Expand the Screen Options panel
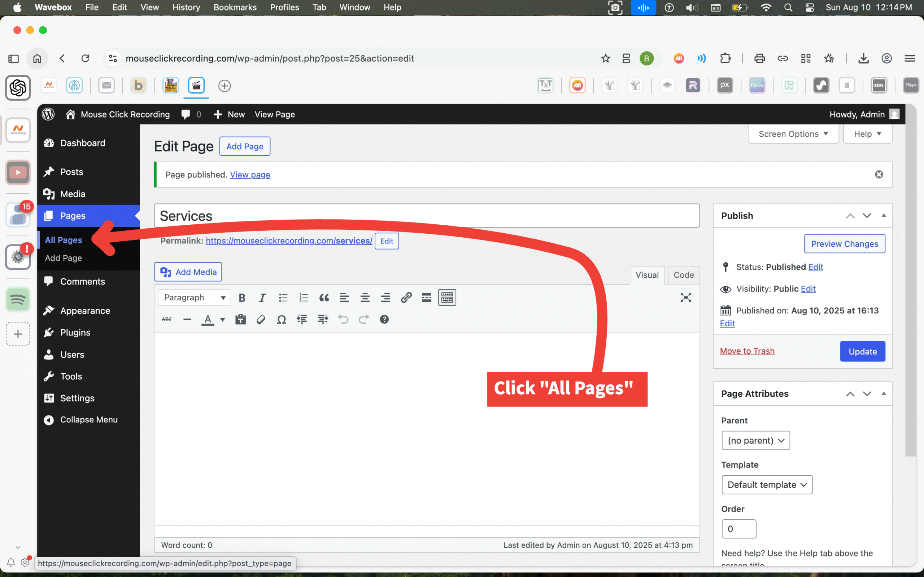924x577 pixels. coord(793,134)
